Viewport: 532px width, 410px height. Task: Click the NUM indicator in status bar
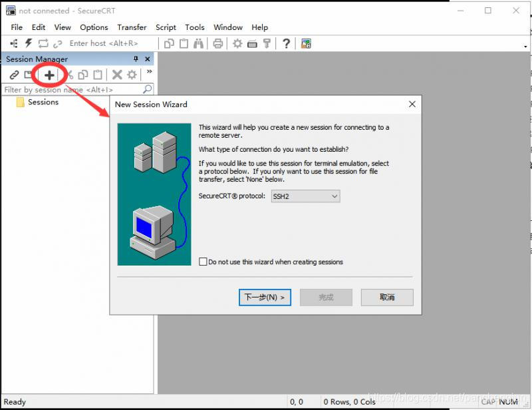508,402
